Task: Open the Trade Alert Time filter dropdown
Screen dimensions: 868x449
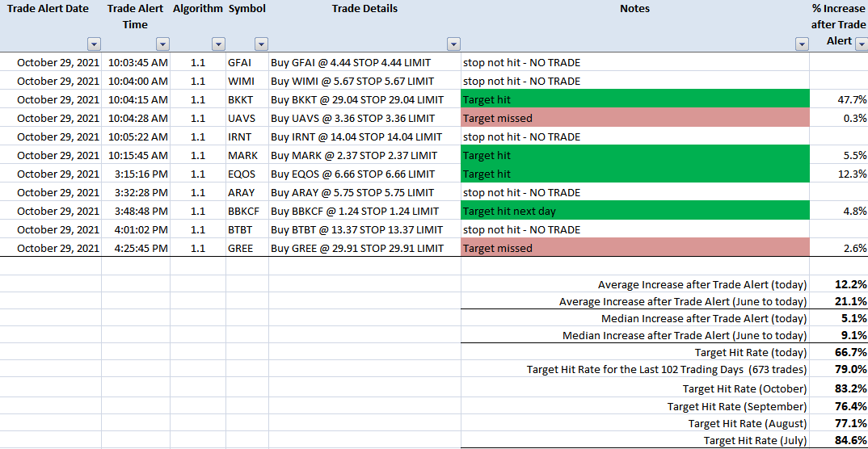Action: point(162,44)
